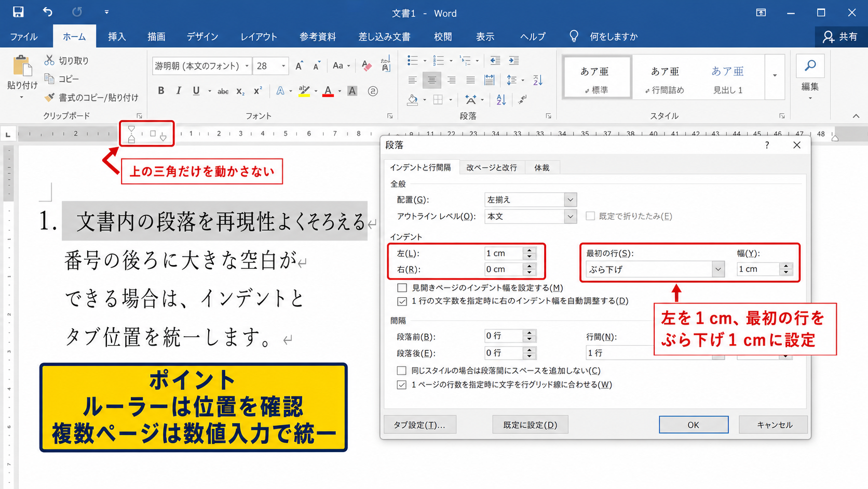Open help with the dialog question mark
The width and height of the screenshot is (868, 489).
coord(767,146)
